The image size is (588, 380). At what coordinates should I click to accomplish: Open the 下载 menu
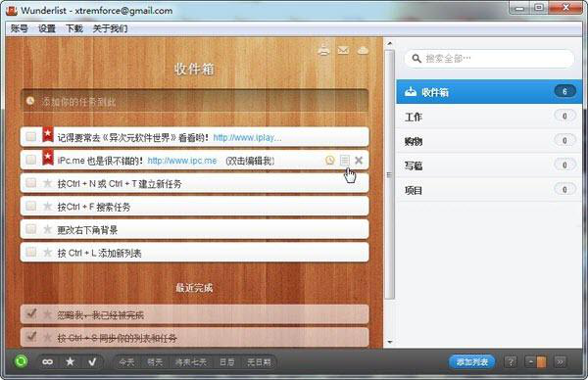[x=74, y=28]
